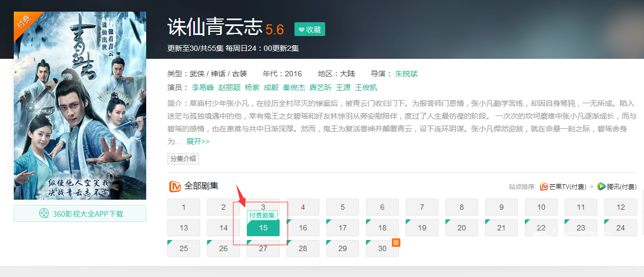Play episode 5
Viewport: 644px width, 277px height.
pyautogui.click(x=343, y=207)
